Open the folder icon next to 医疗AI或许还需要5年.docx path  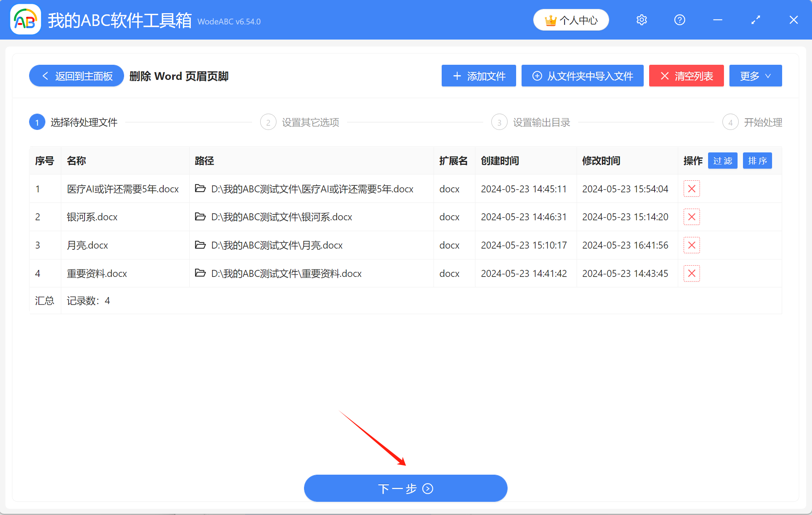click(x=200, y=189)
